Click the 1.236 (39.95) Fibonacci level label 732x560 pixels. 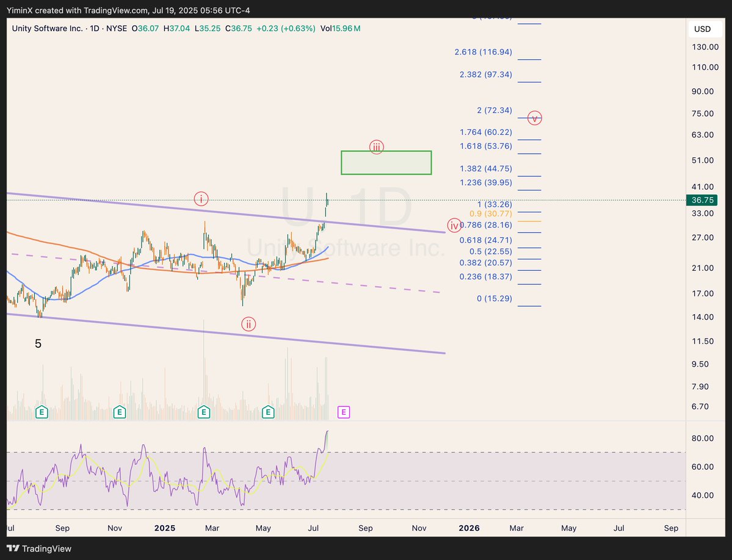[485, 182]
